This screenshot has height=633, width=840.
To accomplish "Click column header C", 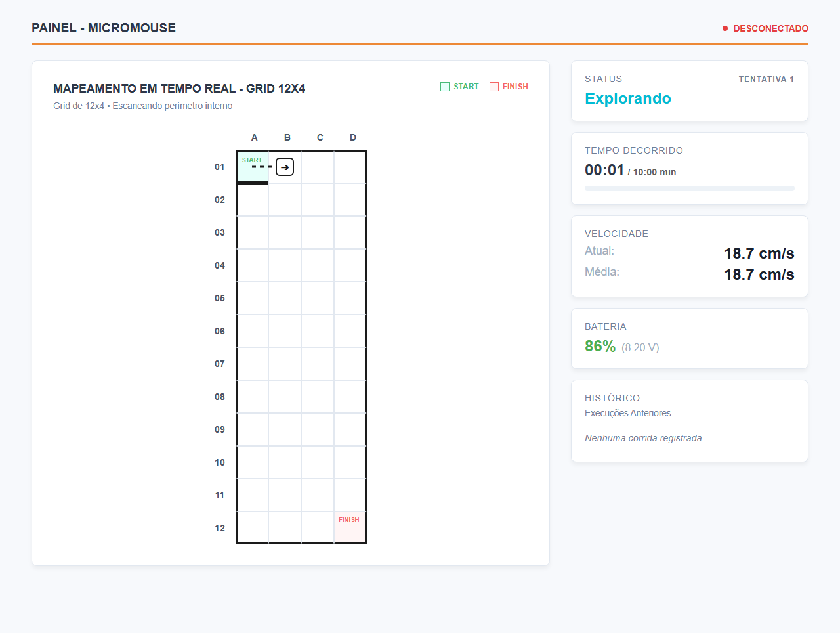I will [x=320, y=137].
